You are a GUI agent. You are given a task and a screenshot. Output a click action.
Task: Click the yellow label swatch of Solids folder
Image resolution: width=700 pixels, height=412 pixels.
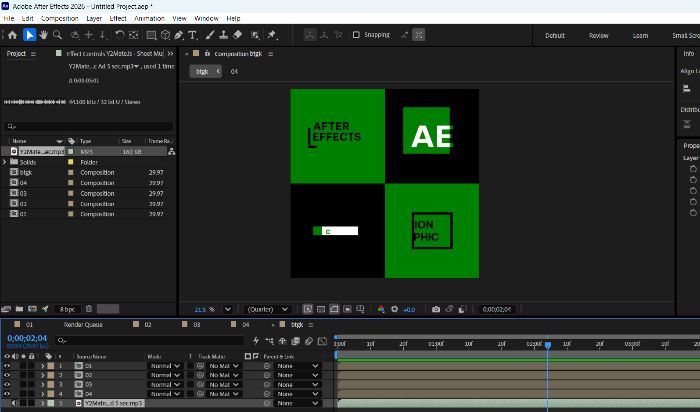pos(71,162)
